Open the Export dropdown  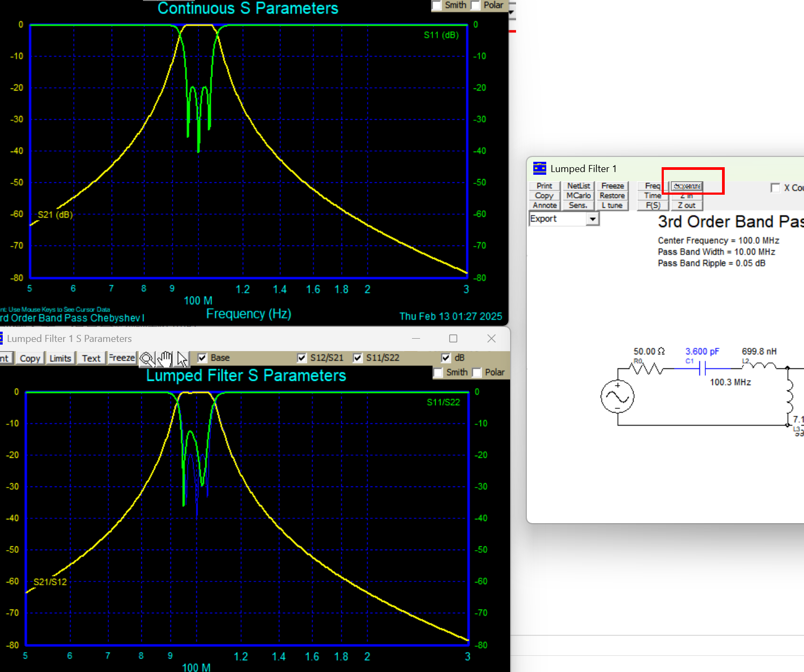593,219
